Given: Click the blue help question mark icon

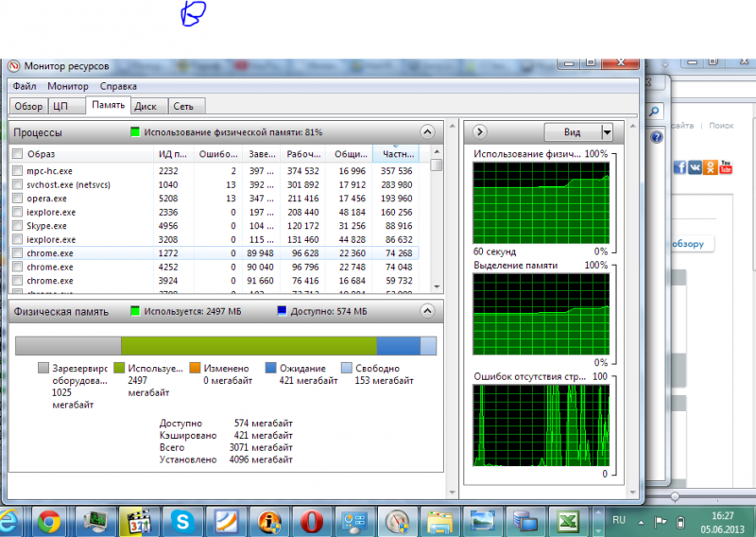Looking at the screenshot, I should [x=657, y=137].
